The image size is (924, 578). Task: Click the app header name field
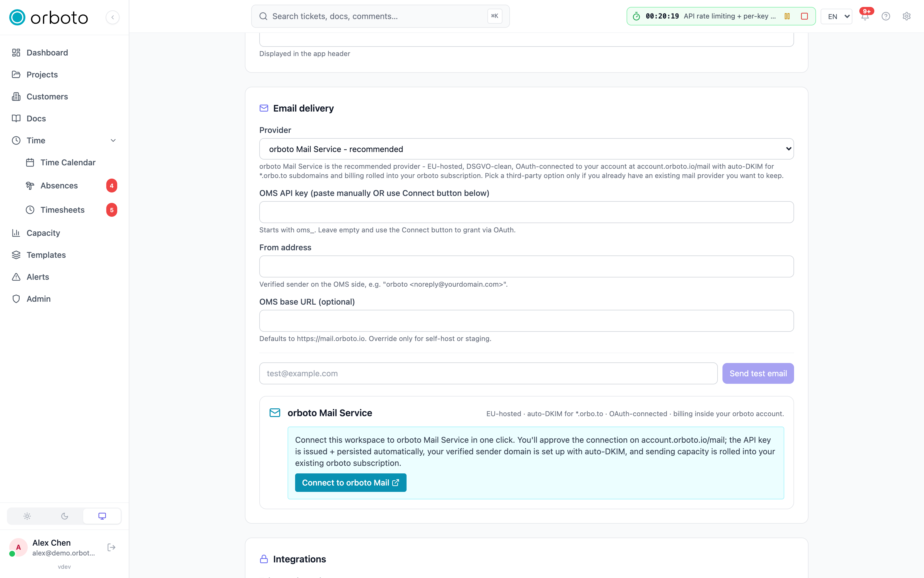[x=526, y=40]
